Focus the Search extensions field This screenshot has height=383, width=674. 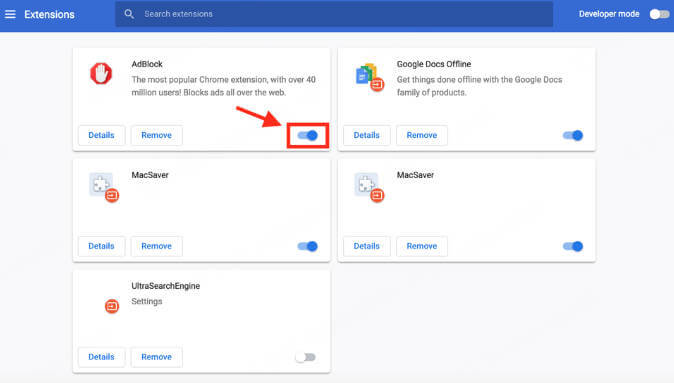coord(334,14)
